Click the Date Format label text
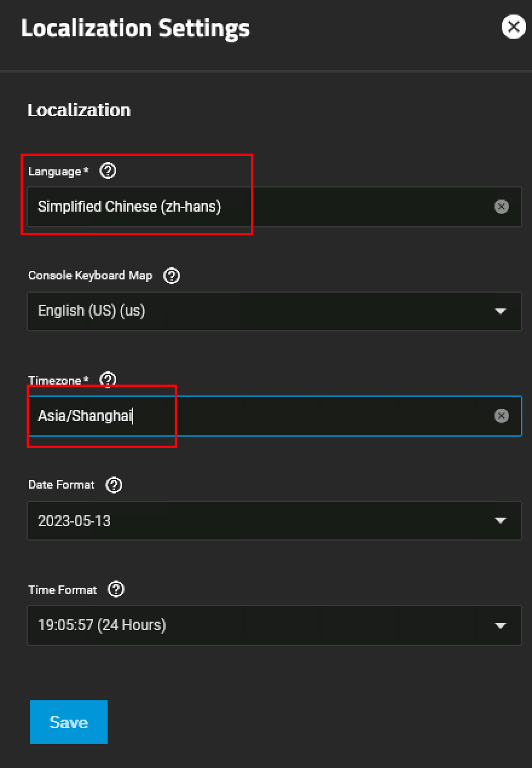 61,485
